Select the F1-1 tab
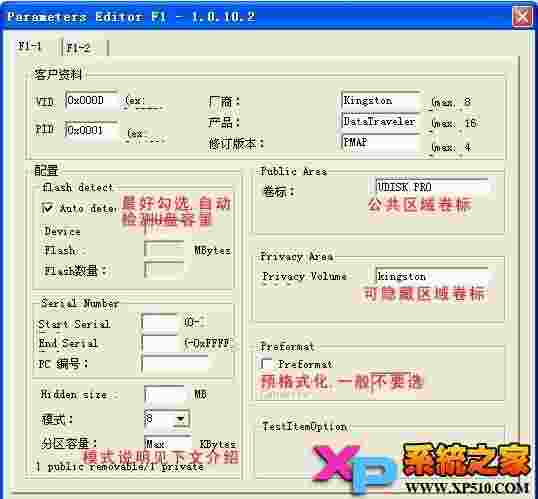 30,46
